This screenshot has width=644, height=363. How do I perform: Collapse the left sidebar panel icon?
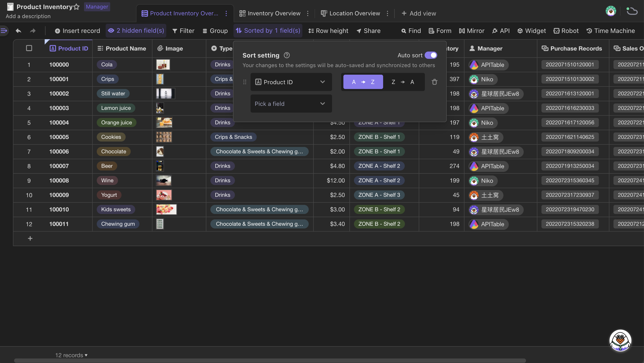click(x=4, y=31)
